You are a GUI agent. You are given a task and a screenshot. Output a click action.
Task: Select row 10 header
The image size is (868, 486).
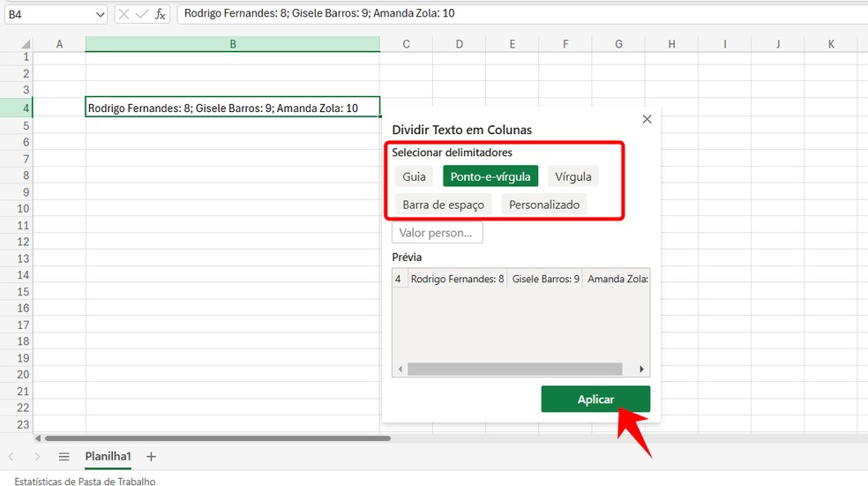click(x=16, y=209)
